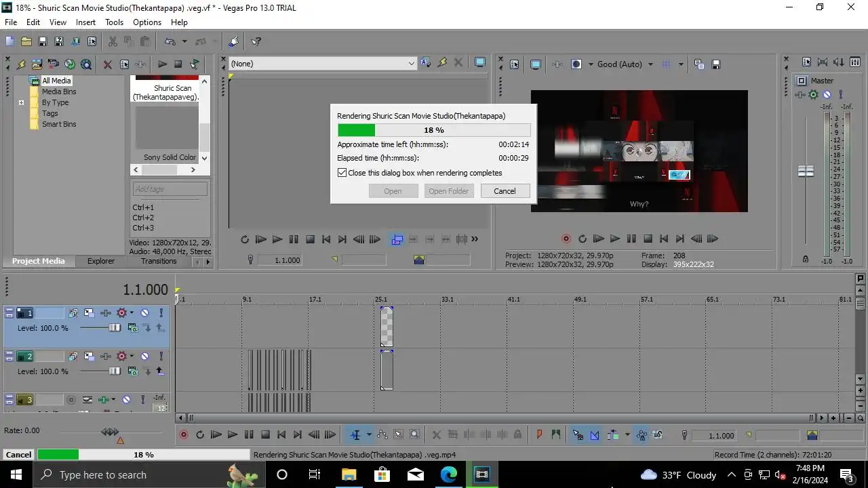Expand the By Type media bin node

tap(21, 103)
